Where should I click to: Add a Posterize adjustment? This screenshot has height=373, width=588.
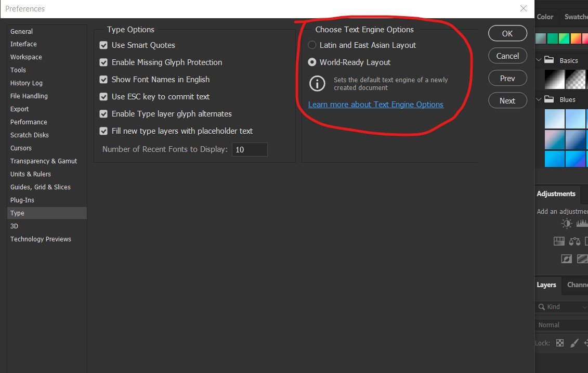(582, 259)
